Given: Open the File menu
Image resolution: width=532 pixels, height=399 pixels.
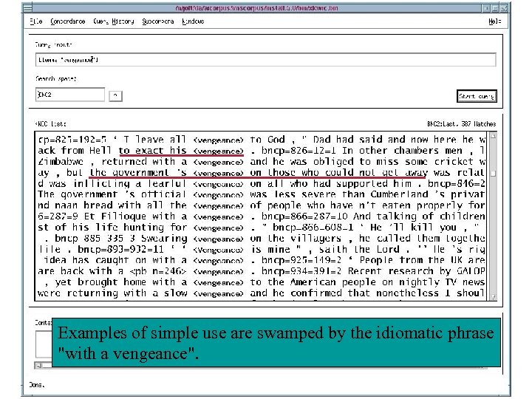Looking at the screenshot, I should pyautogui.click(x=36, y=21).
